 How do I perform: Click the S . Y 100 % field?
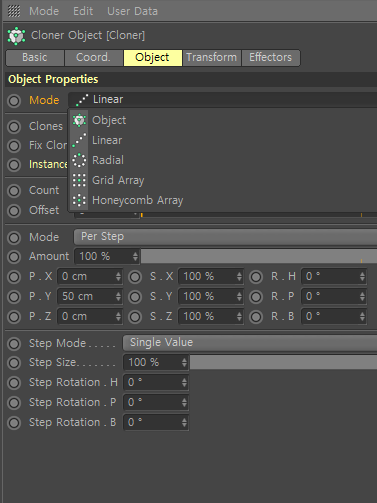(211, 296)
